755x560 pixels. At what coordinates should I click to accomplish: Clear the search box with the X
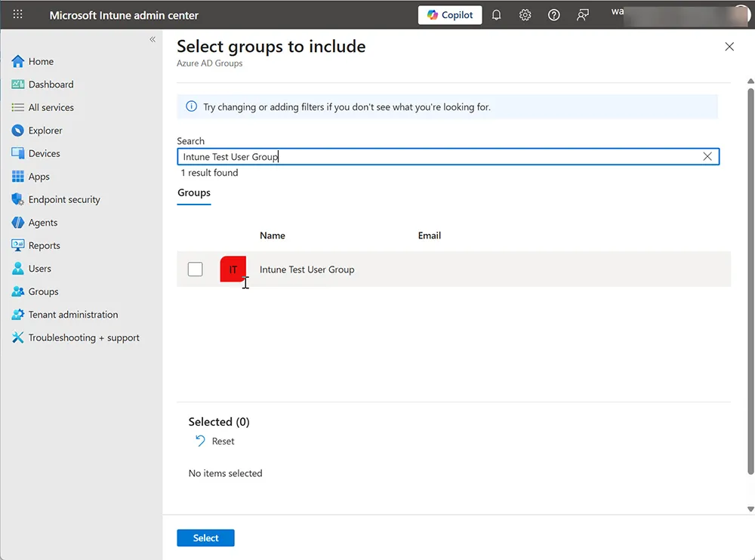point(707,156)
